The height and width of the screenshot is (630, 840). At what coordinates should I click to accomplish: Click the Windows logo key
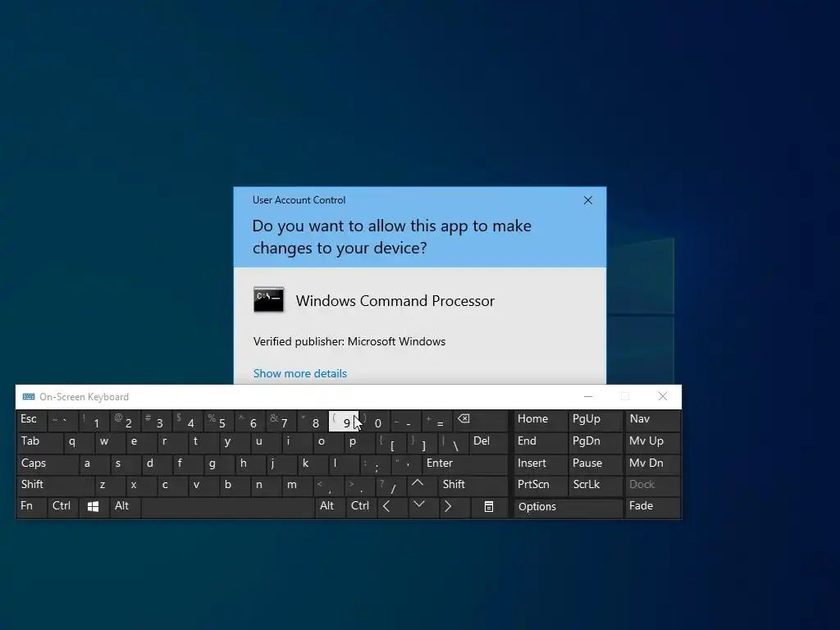[93, 507]
